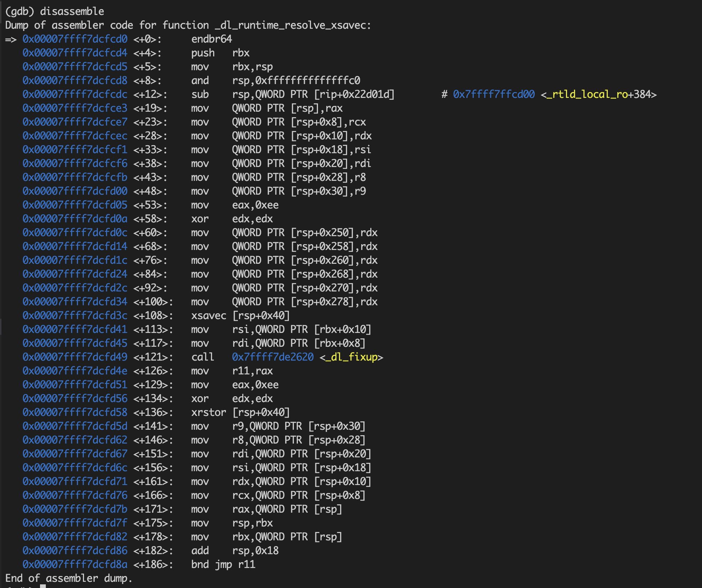Click the address 0x00007ffff7dcfd8a
Viewport: 702px width, 588px height.
point(75,564)
